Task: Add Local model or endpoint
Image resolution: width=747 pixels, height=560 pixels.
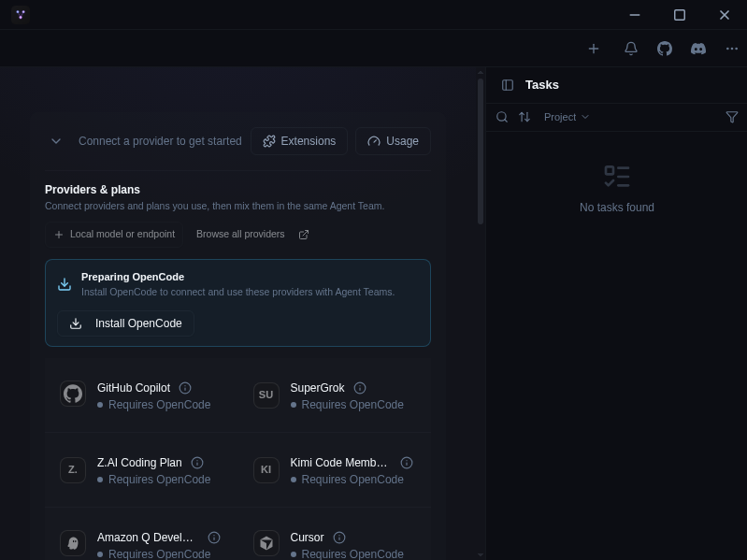Action: [x=114, y=235]
